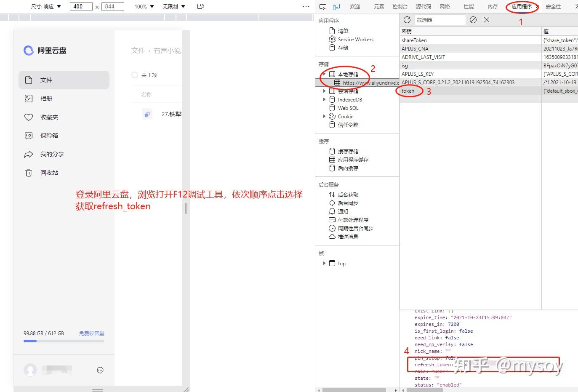
Task: Click the viewport height field showing 844
Action: [x=112, y=6]
